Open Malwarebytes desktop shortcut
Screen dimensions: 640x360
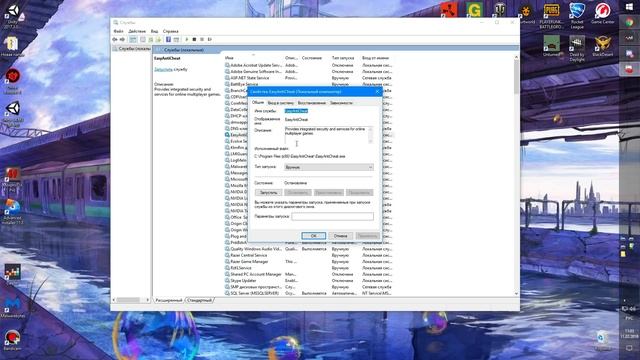[13, 307]
